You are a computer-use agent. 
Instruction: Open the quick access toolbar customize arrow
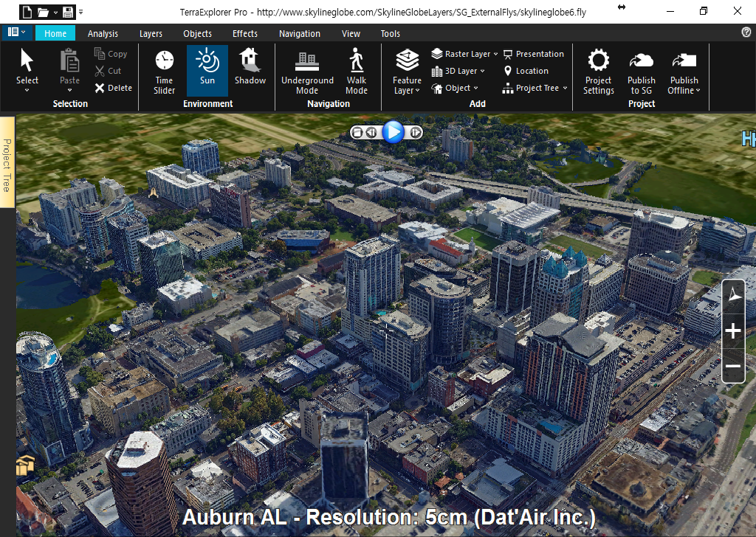[80, 12]
